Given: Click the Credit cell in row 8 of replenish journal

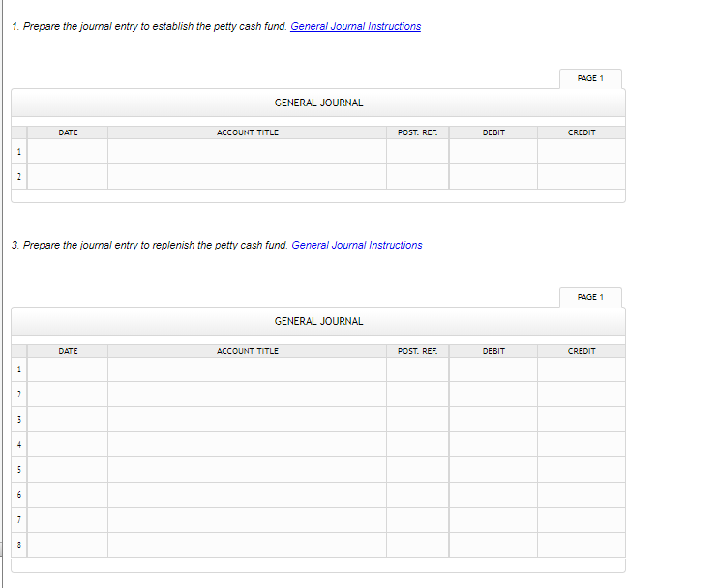Looking at the screenshot, I should tap(582, 545).
